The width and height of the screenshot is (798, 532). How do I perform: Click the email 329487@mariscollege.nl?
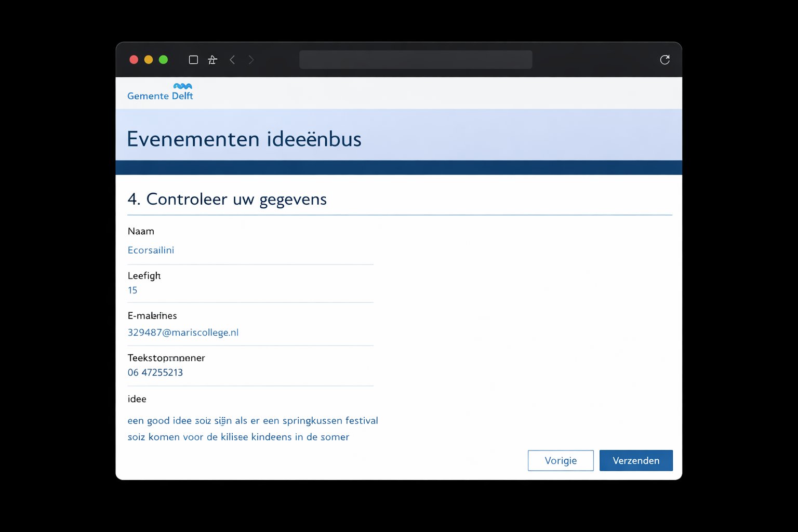[x=183, y=332]
